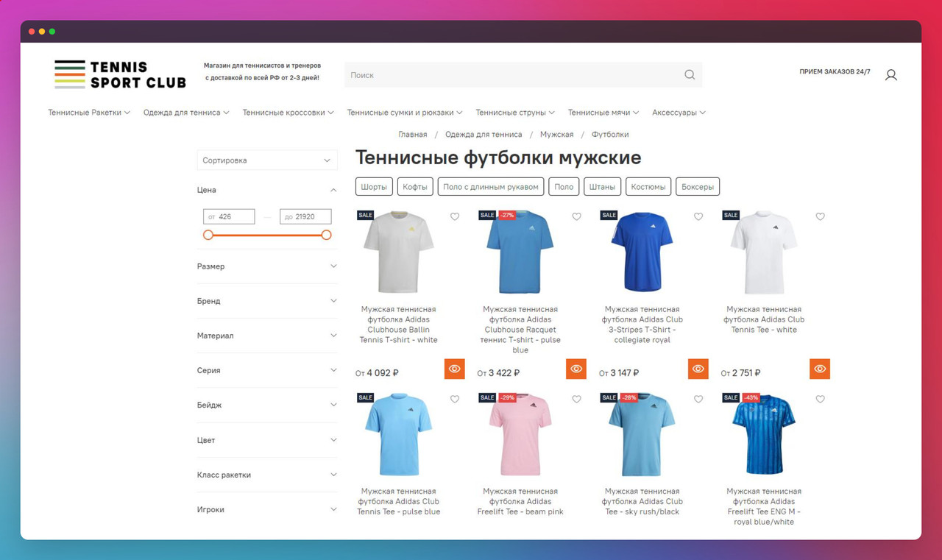
Task: Open Clubhouse Ballin white shirt thumbnail
Action: tap(399, 252)
